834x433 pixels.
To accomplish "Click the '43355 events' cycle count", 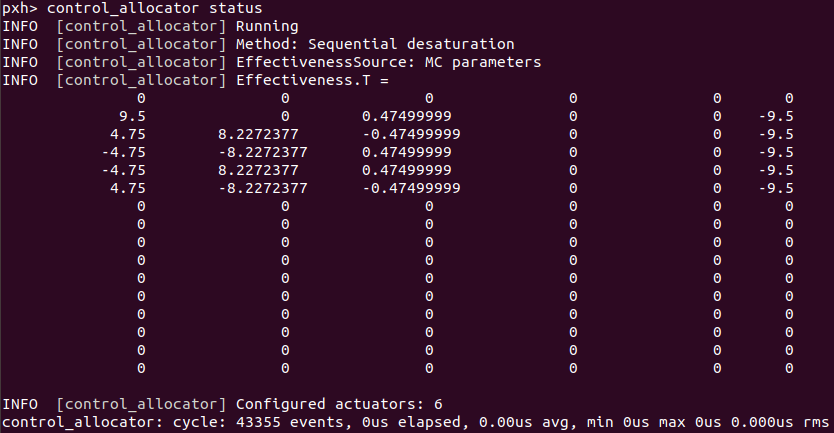I will (x=289, y=422).
